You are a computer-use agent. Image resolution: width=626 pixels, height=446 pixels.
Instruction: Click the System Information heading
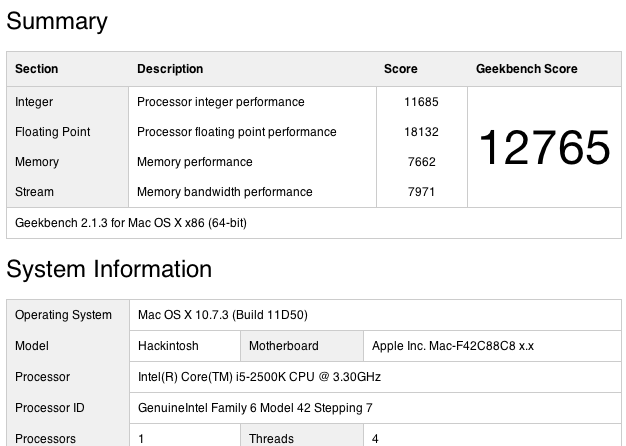click(109, 269)
